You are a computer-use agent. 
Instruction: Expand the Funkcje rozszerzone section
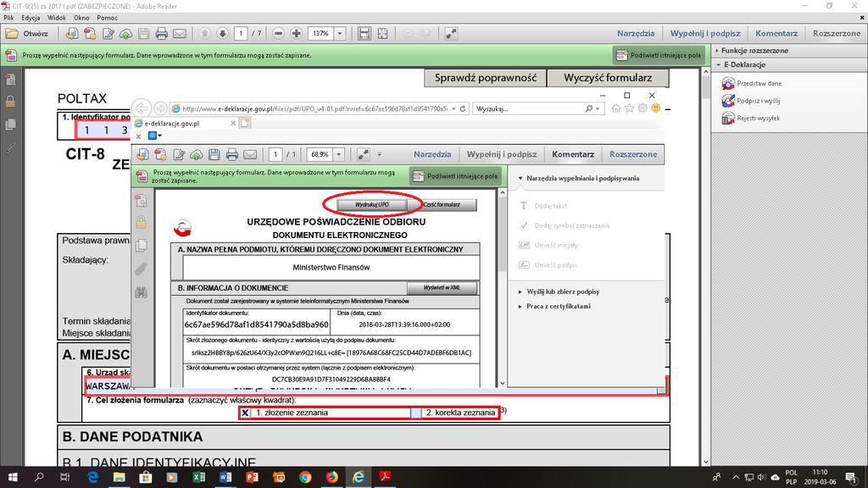tap(754, 50)
